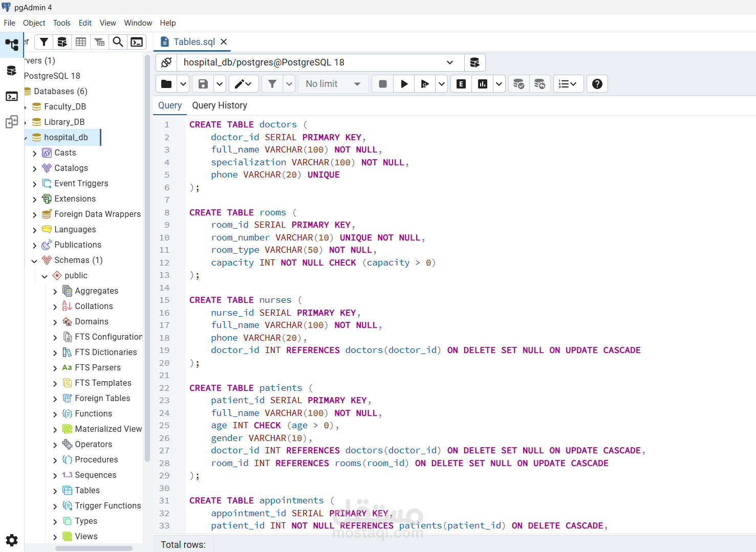Switch to the Query History tab

point(219,105)
